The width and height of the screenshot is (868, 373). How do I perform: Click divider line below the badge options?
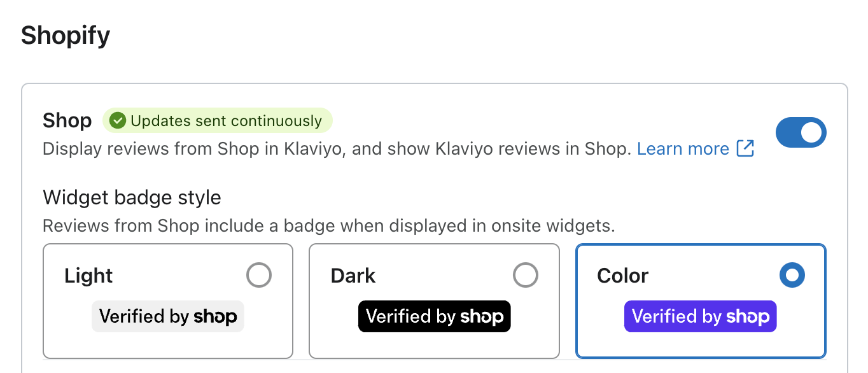click(434, 360)
